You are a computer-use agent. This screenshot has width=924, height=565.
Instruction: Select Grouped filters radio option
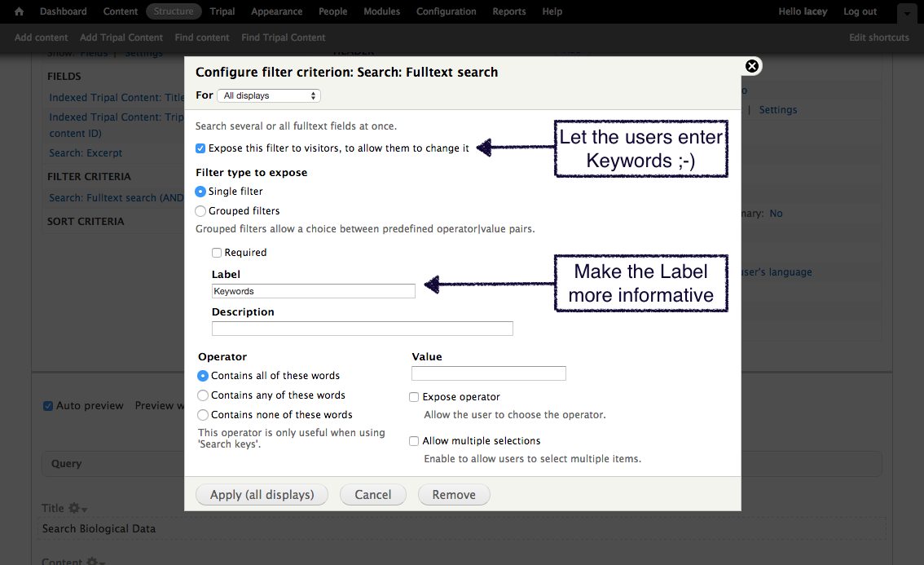point(201,211)
